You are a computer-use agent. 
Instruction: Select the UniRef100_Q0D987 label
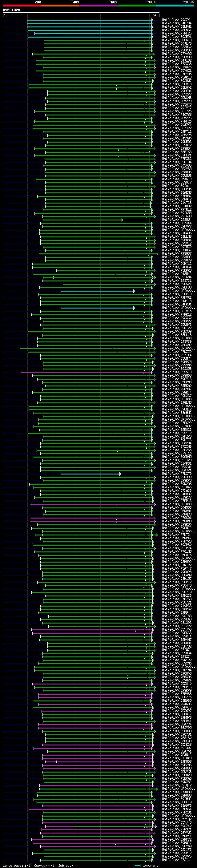point(177,389)
